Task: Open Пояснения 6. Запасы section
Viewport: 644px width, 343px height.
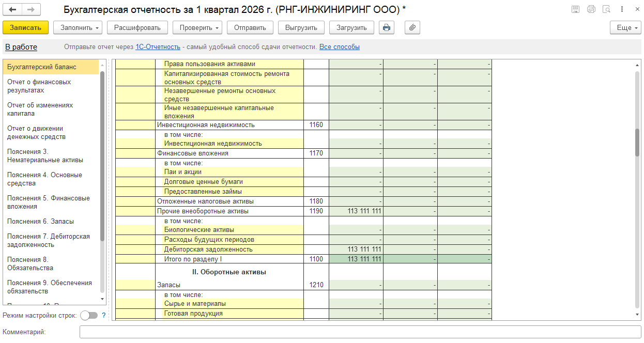Action: 51,222
